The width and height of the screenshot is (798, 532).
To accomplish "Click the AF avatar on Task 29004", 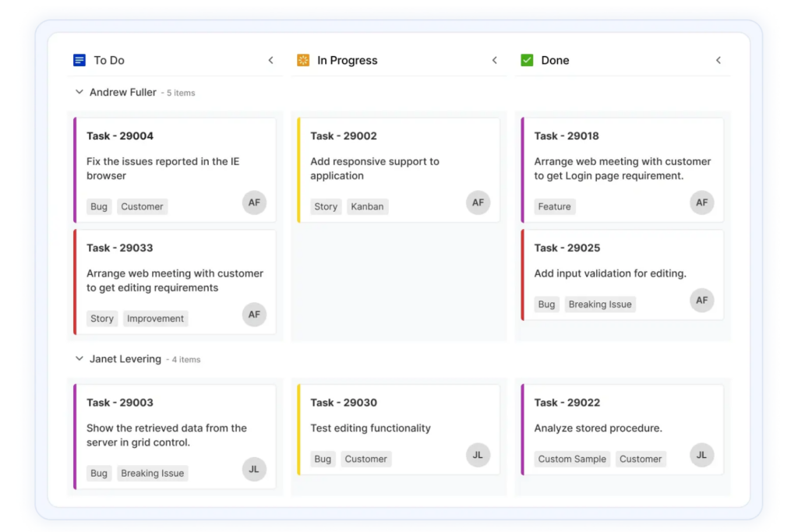I will (x=254, y=203).
